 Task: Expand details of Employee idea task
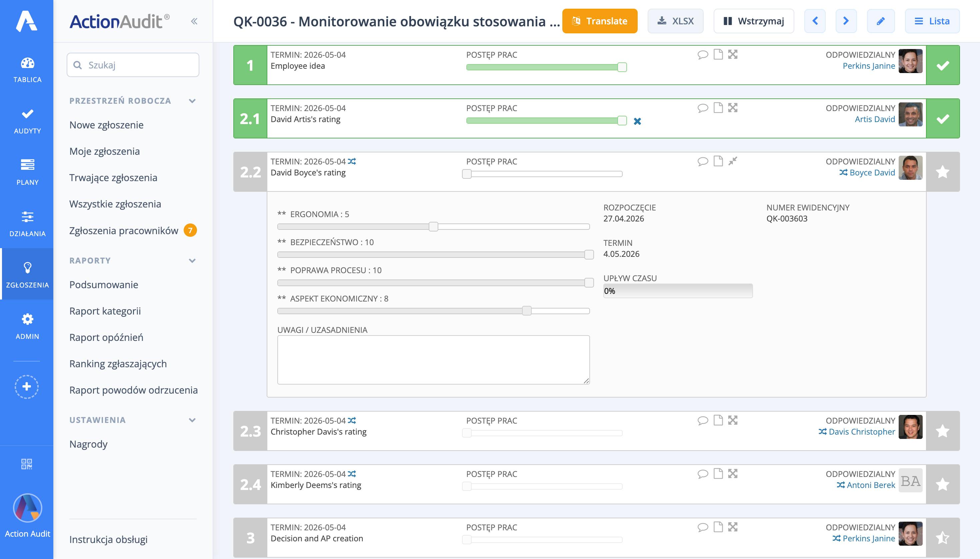733,54
